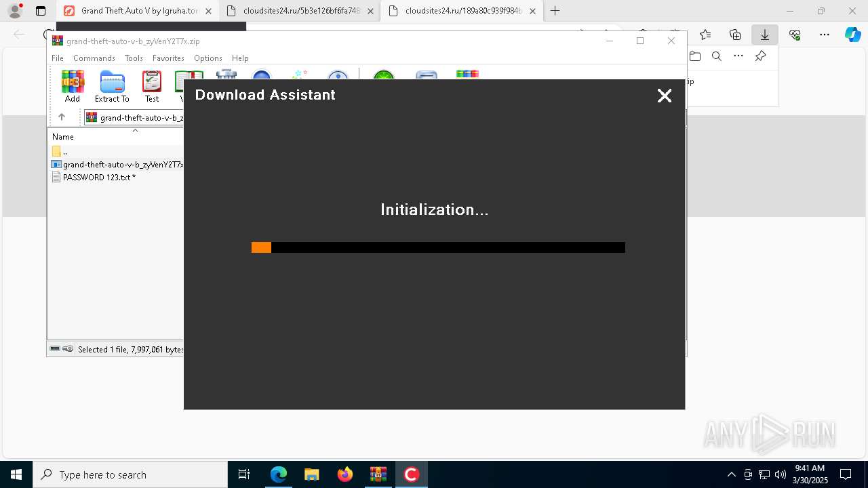Image resolution: width=868 pixels, height=488 pixels.
Task: Close the Download Assistant dialog
Action: pyautogui.click(x=665, y=96)
